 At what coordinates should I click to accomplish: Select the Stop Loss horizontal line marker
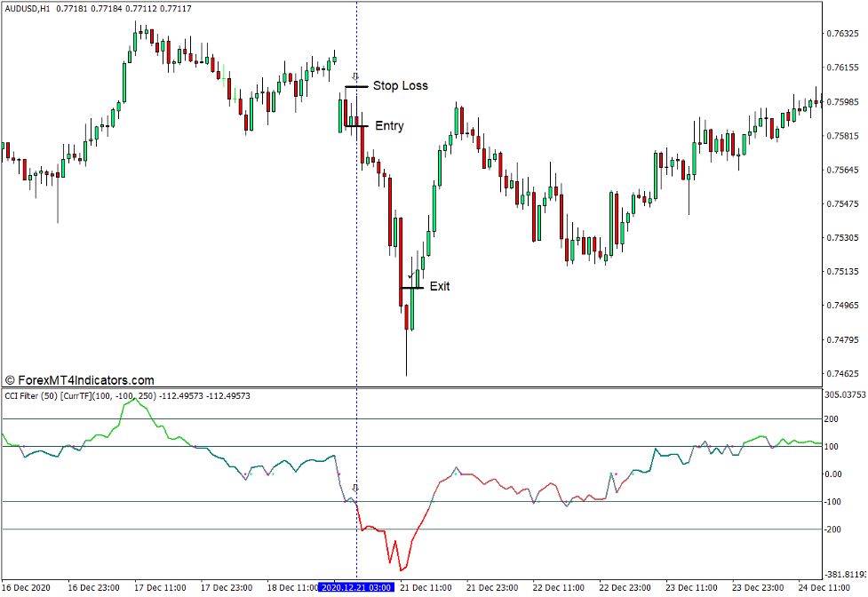click(x=356, y=87)
